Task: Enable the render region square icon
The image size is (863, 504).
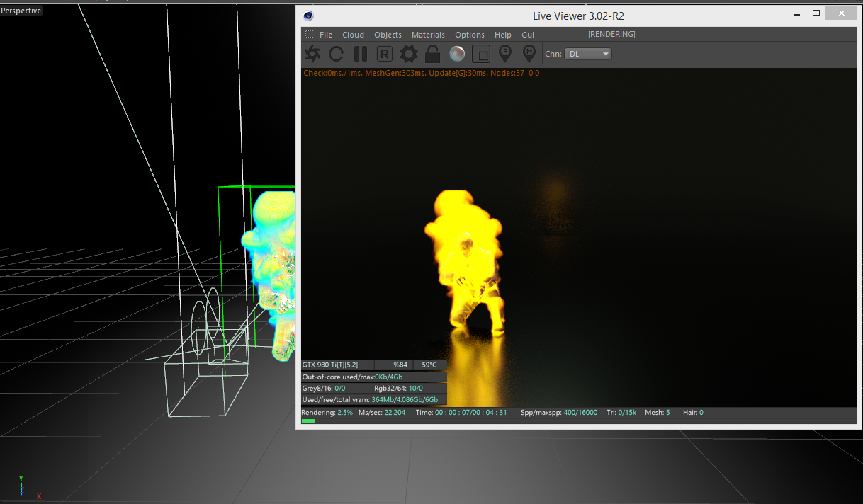Action: pos(481,54)
